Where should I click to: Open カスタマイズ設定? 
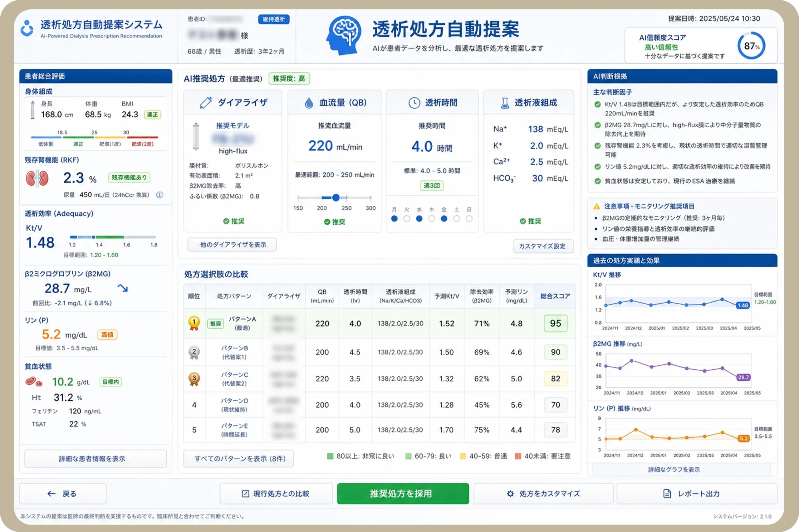(x=543, y=246)
